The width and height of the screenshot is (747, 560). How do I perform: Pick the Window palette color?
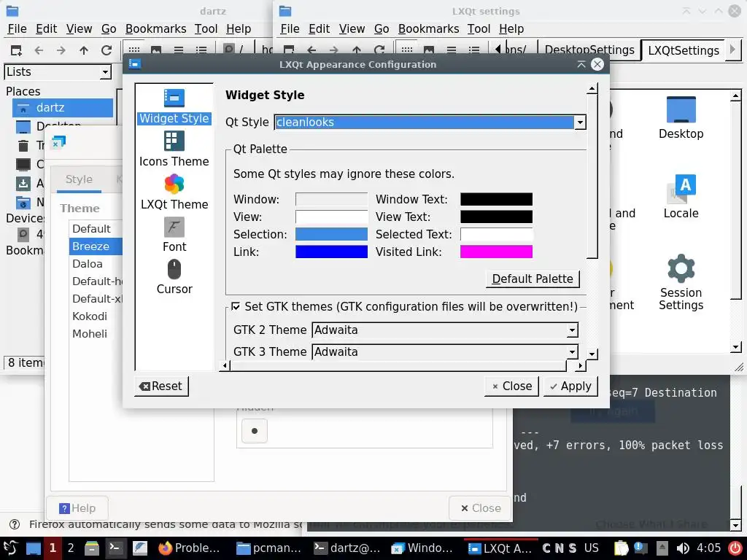(x=332, y=199)
